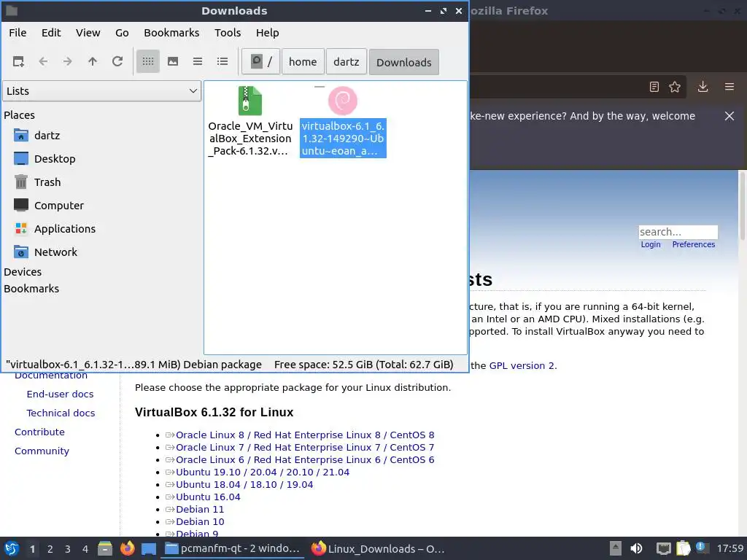
Task: Open a new tab in file manager
Action: 18,61
